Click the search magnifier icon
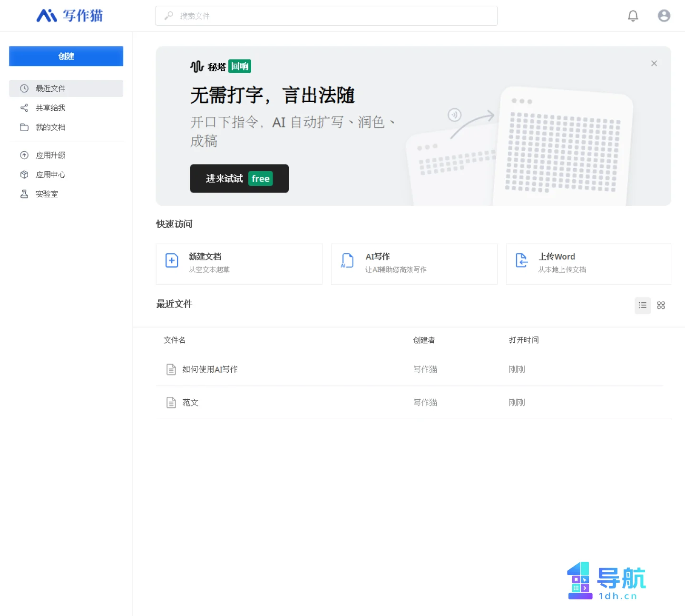Screen dimensions: 685x616 pyautogui.click(x=168, y=16)
